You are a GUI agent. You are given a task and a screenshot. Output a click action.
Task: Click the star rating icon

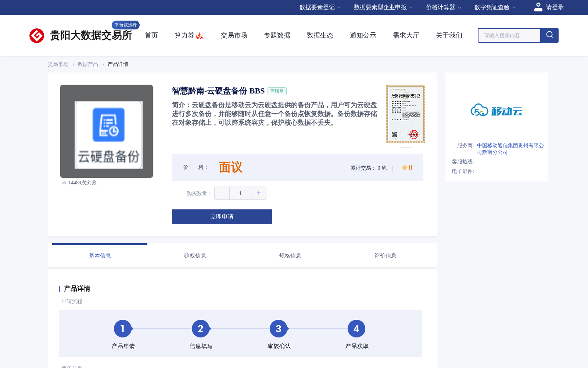(404, 167)
